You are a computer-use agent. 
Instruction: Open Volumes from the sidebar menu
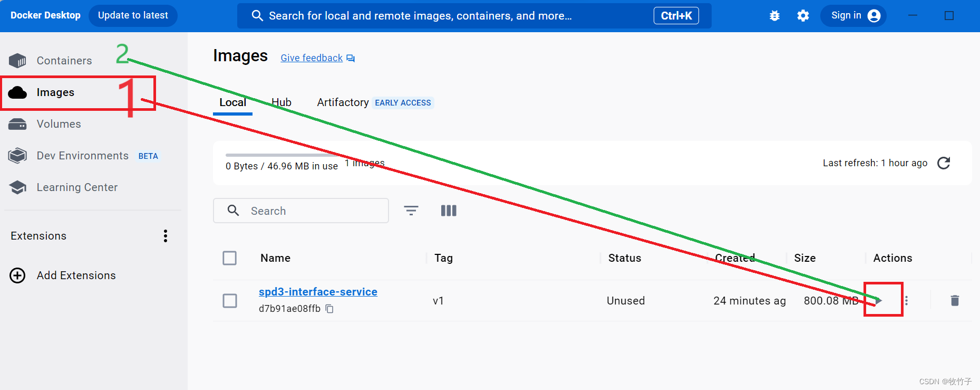[59, 124]
